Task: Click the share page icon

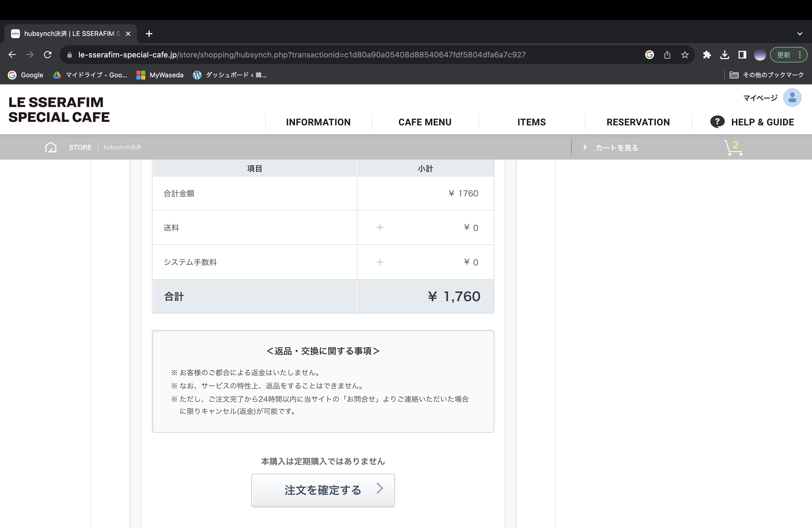Action: pyautogui.click(x=667, y=55)
